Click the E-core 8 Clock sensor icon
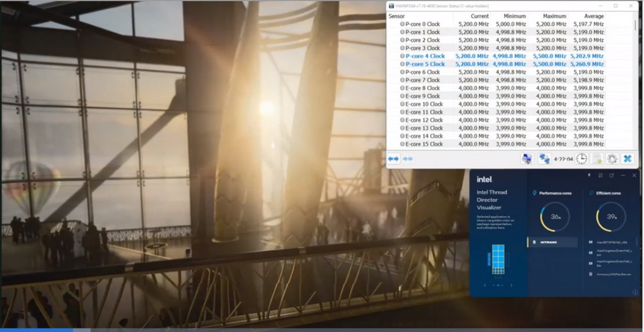This screenshot has width=644, height=332. (402, 88)
